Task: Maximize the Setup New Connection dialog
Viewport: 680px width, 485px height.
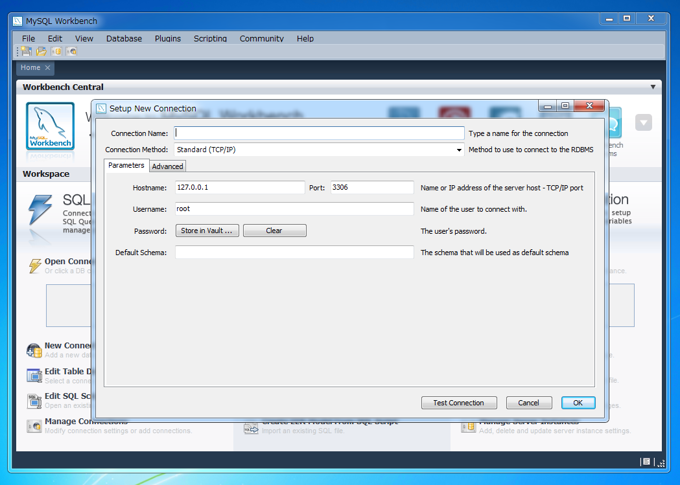Action: tap(565, 105)
